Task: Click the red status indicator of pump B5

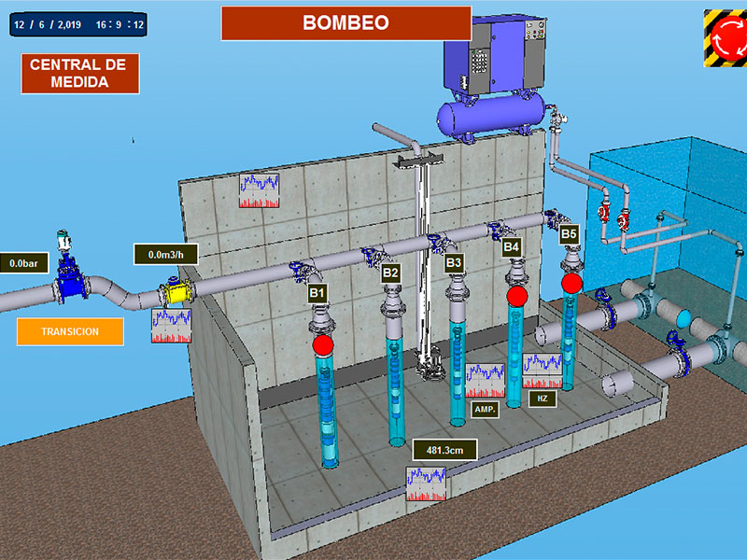Action: (571, 283)
